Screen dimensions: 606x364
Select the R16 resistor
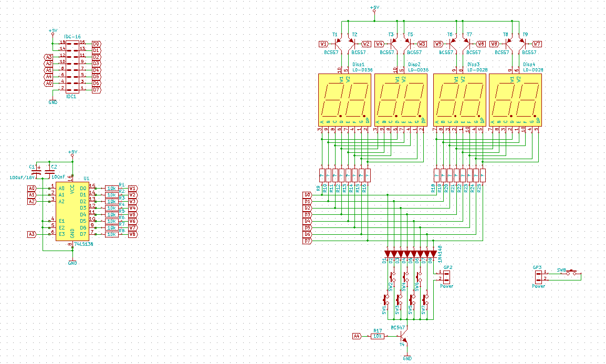point(368,175)
